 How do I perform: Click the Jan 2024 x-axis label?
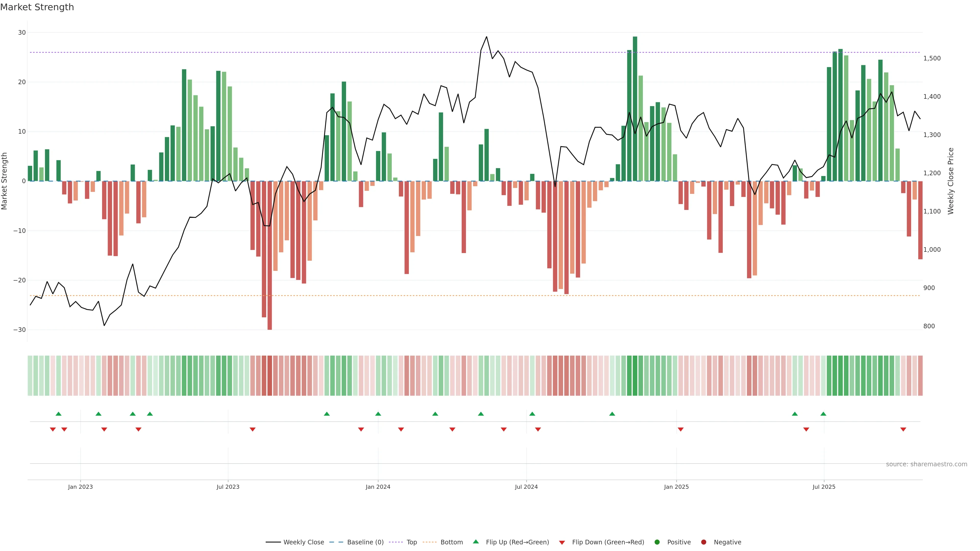[378, 487]
